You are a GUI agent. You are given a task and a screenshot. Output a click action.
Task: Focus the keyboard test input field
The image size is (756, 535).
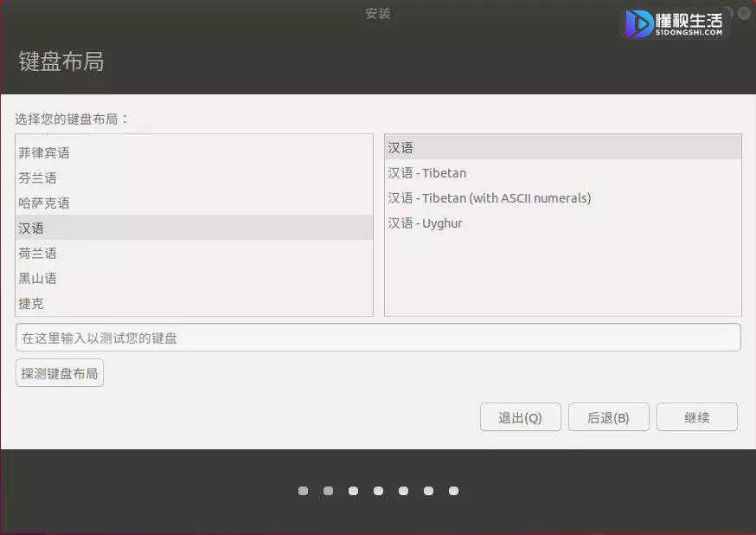(378, 338)
